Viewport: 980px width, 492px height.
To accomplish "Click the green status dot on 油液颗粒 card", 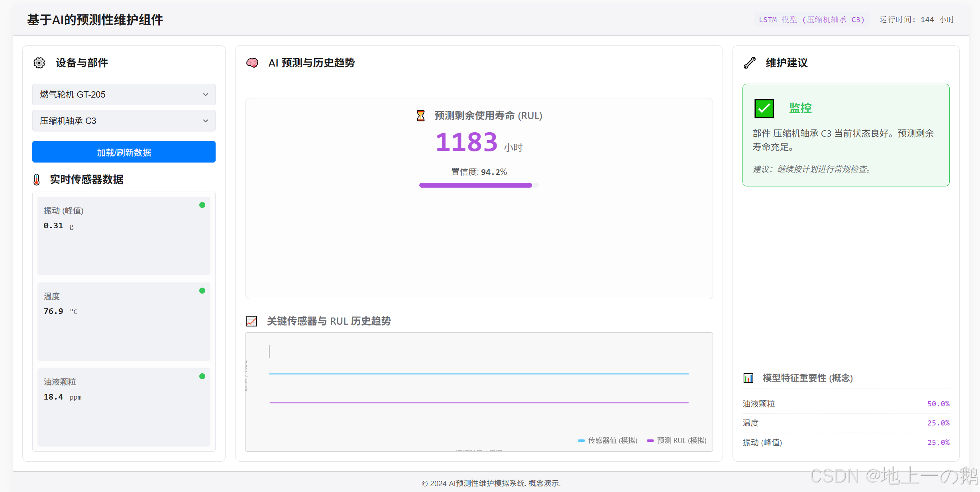I will (202, 376).
